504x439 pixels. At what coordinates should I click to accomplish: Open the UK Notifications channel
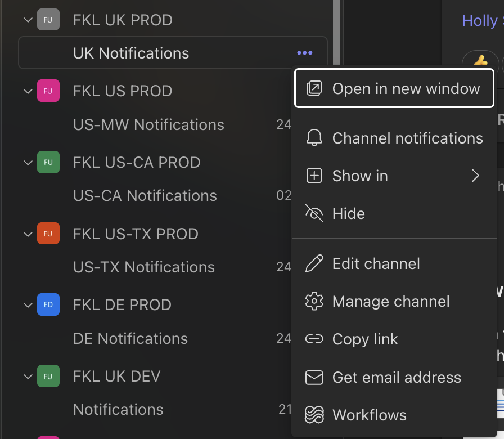173,53
